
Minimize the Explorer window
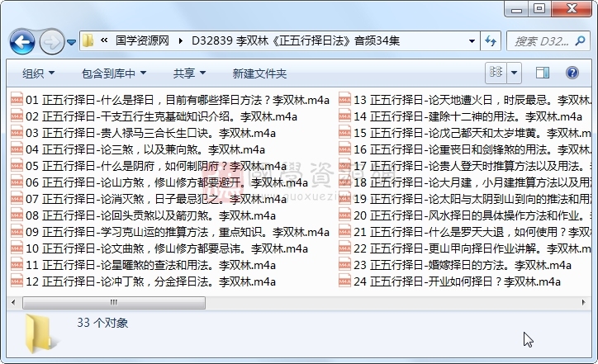tap(516, 9)
